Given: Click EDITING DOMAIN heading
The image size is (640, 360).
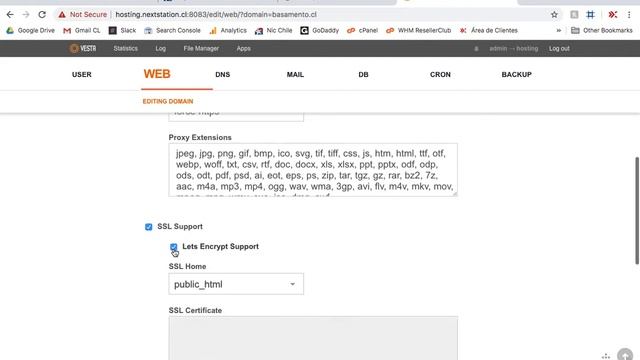Looking at the screenshot, I should (x=168, y=101).
